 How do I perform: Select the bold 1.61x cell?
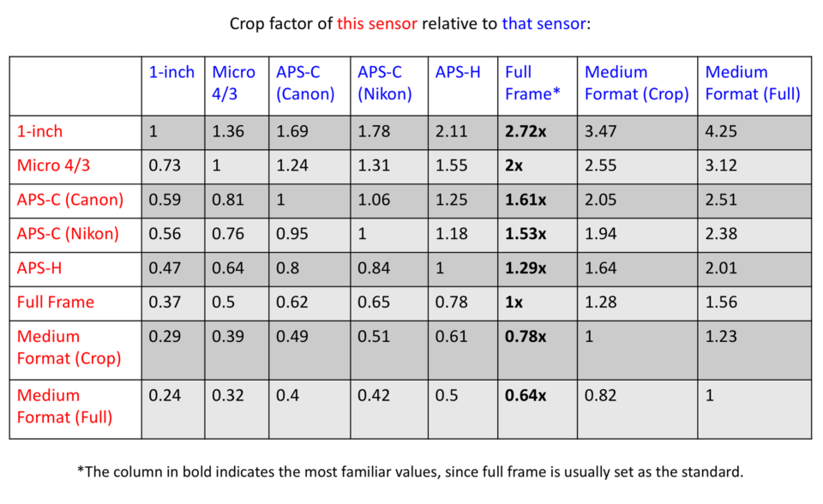point(526,200)
